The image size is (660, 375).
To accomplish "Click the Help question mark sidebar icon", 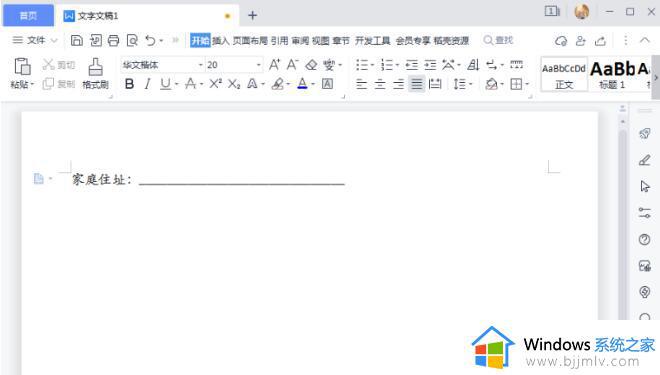I will (x=644, y=239).
